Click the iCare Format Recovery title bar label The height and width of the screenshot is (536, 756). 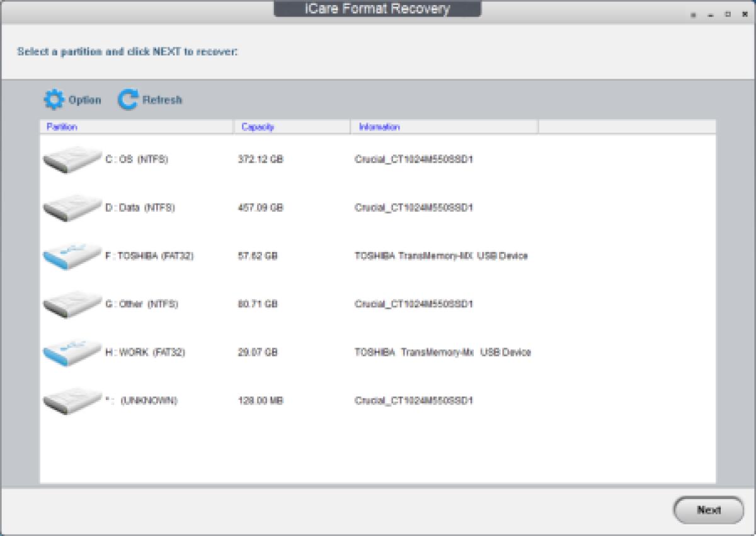377,9
